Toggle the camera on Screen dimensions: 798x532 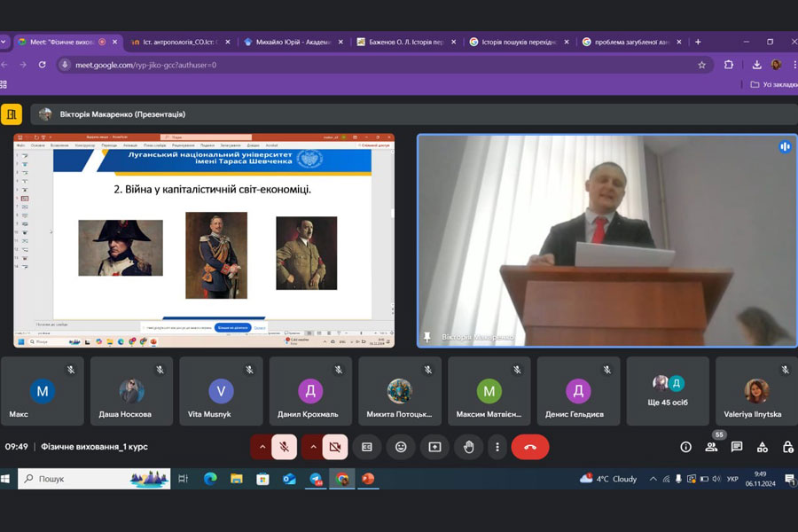coord(334,447)
